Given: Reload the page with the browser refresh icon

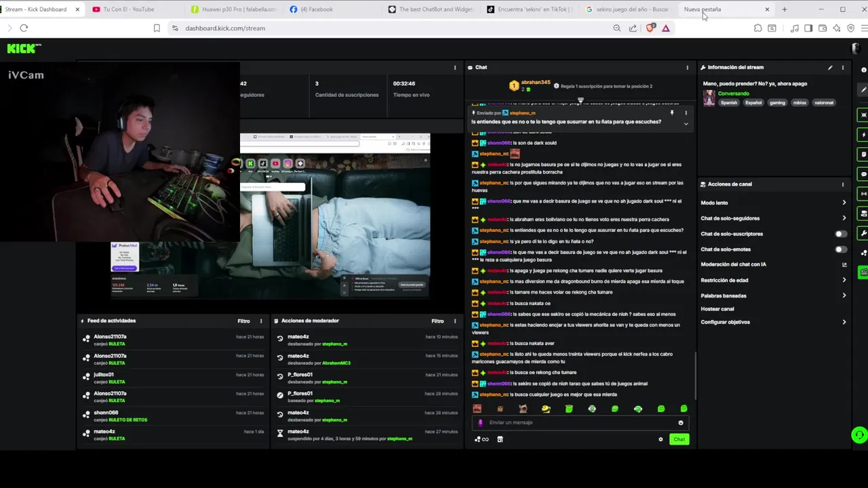Looking at the screenshot, I should (x=24, y=28).
